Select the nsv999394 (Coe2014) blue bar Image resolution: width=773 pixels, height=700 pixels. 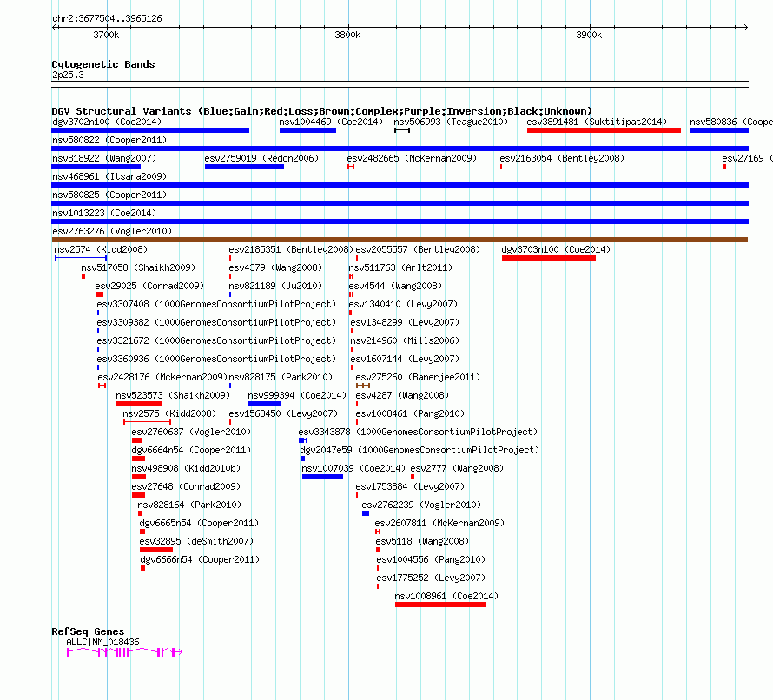tap(265, 404)
